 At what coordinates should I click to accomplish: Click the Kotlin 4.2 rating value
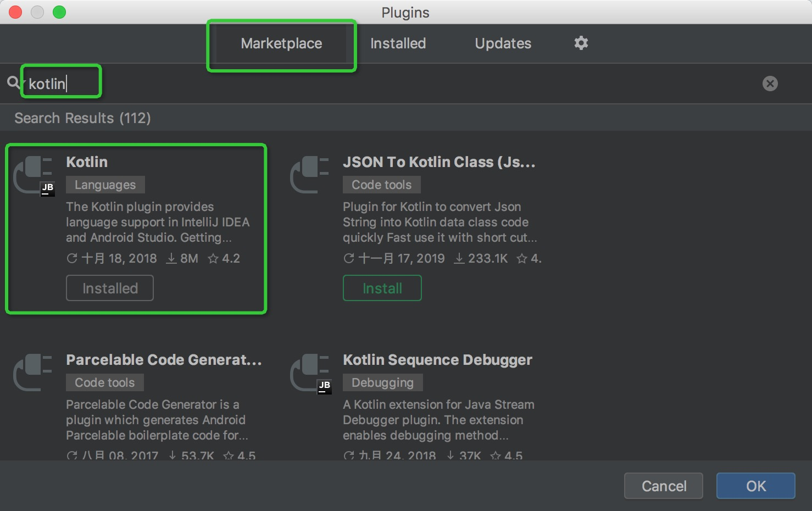(231, 258)
